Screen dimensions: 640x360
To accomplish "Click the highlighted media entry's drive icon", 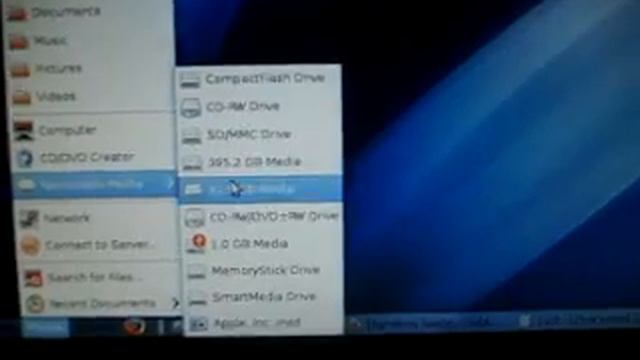I will pos(193,189).
